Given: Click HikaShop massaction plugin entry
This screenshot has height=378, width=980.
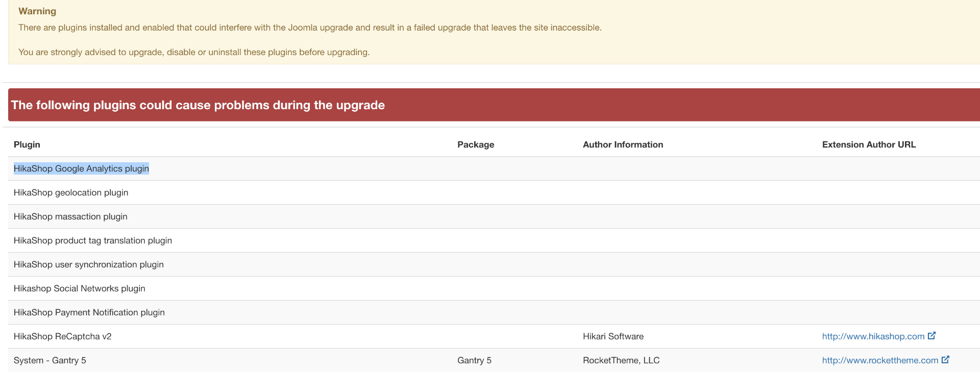Looking at the screenshot, I should pyautogui.click(x=70, y=217).
